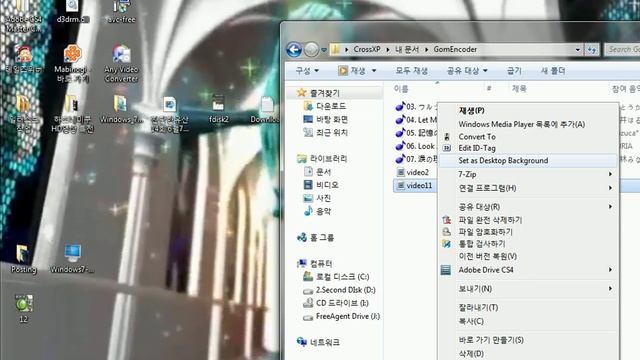Expand 공유 대상(R) submenu

click(528, 207)
